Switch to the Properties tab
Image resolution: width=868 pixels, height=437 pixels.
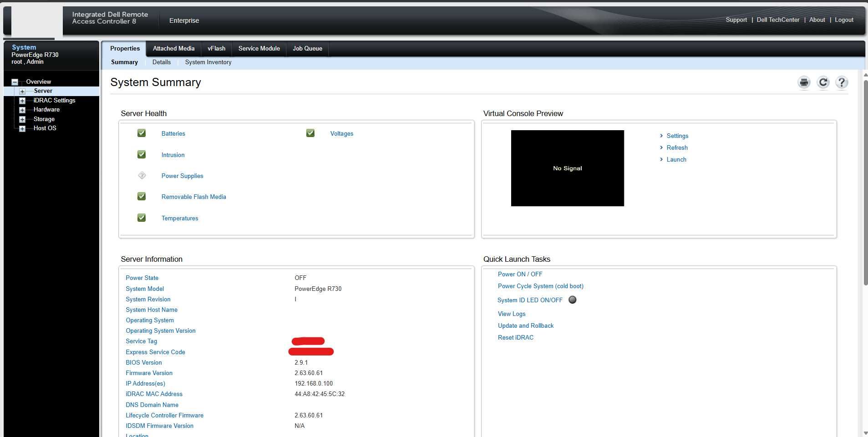coord(125,49)
